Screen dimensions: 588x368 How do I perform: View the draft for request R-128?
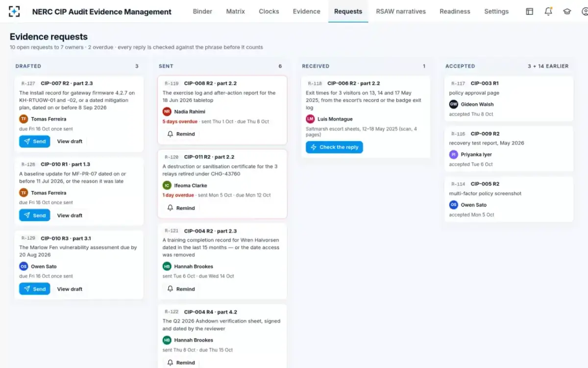(x=70, y=215)
